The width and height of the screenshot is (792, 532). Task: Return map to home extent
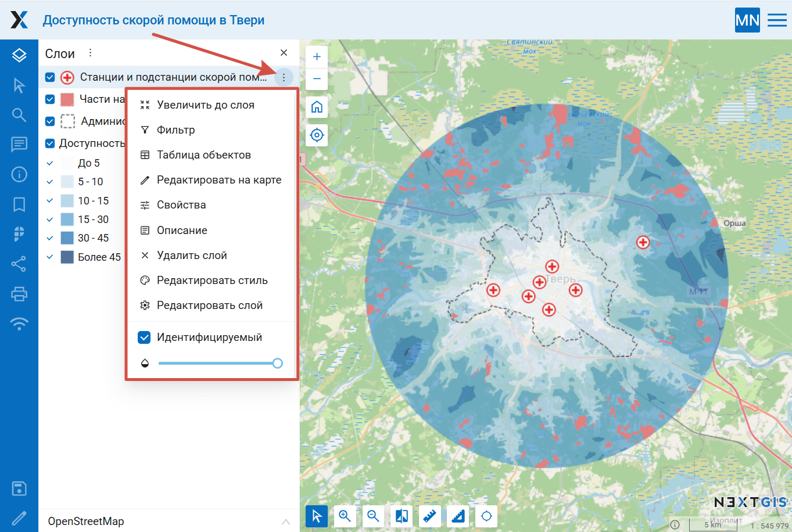coord(317,107)
